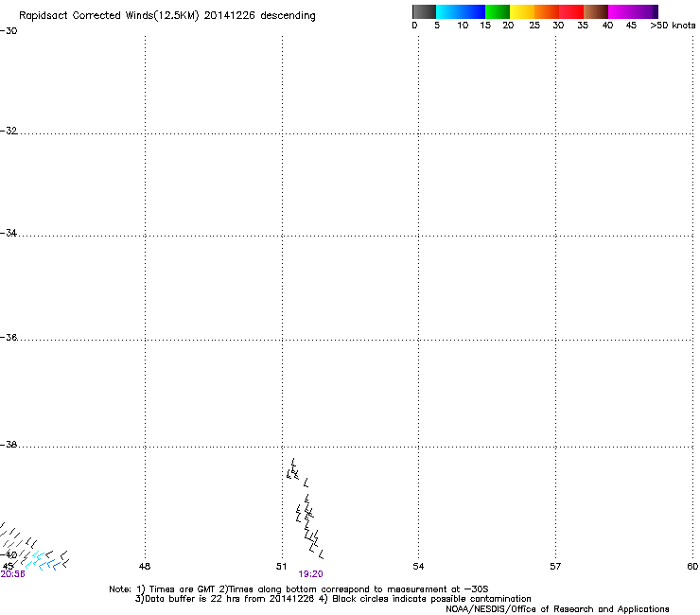Click the latitude label -38

[9, 445]
